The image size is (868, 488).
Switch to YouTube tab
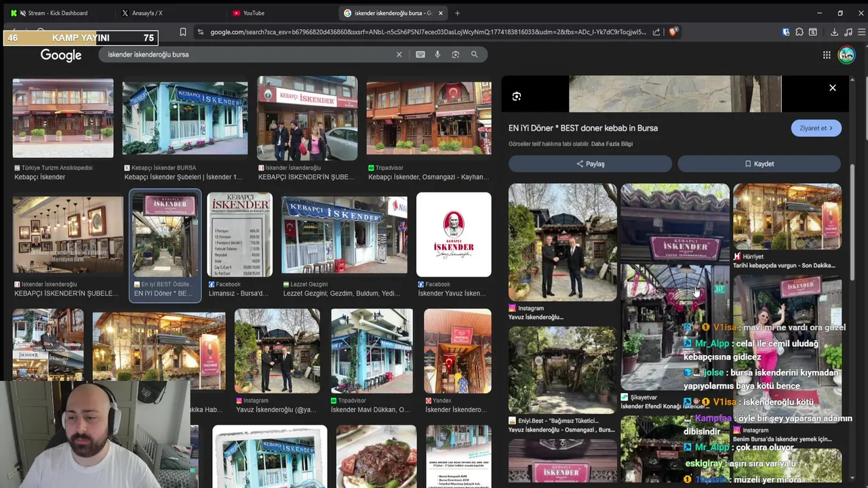pyautogui.click(x=280, y=13)
